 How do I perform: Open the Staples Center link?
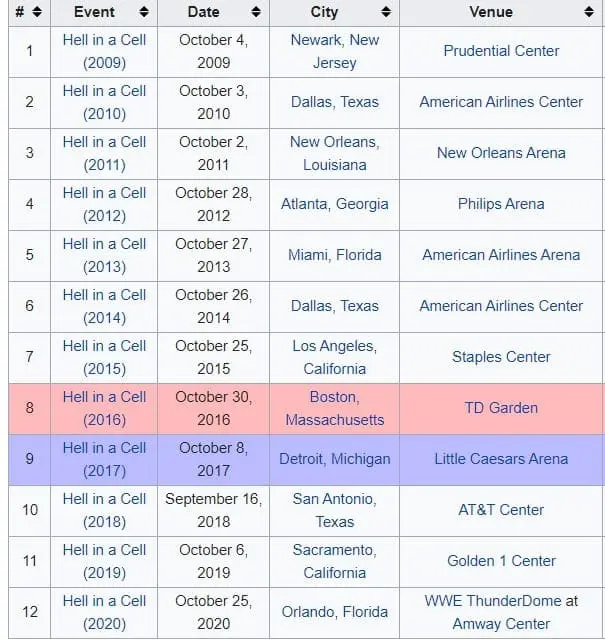[x=501, y=357]
